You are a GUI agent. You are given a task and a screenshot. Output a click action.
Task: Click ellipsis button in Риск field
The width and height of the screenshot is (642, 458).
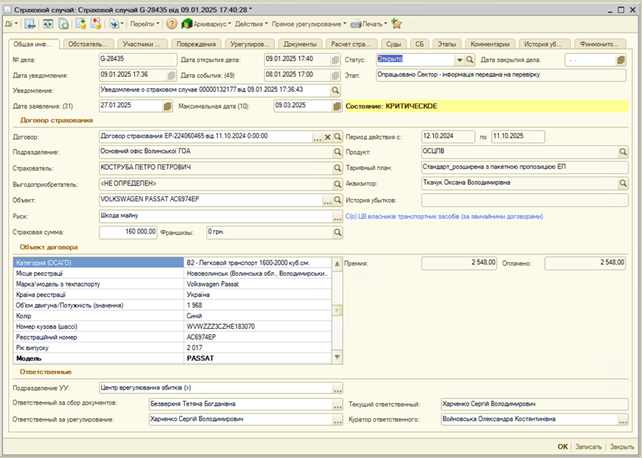point(337,217)
